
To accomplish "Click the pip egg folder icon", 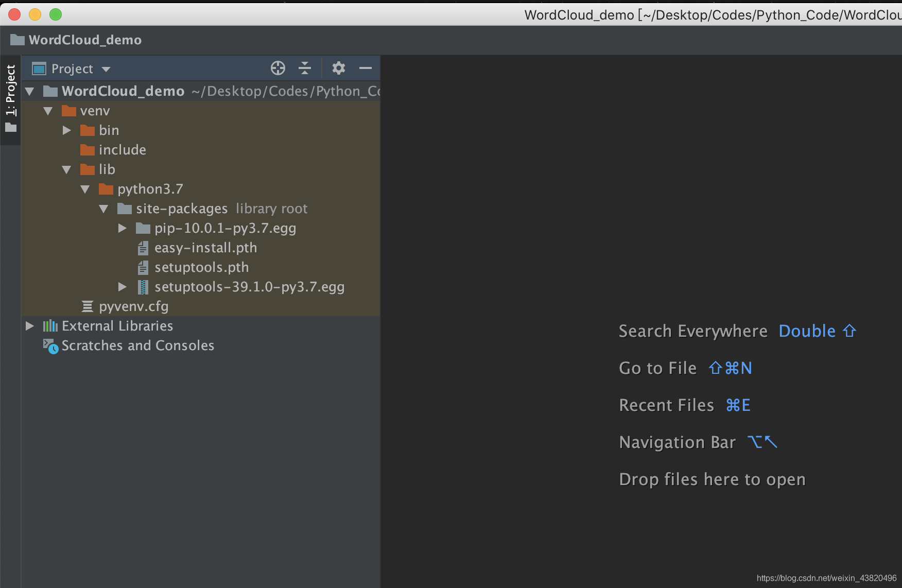I will [x=143, y=228].
